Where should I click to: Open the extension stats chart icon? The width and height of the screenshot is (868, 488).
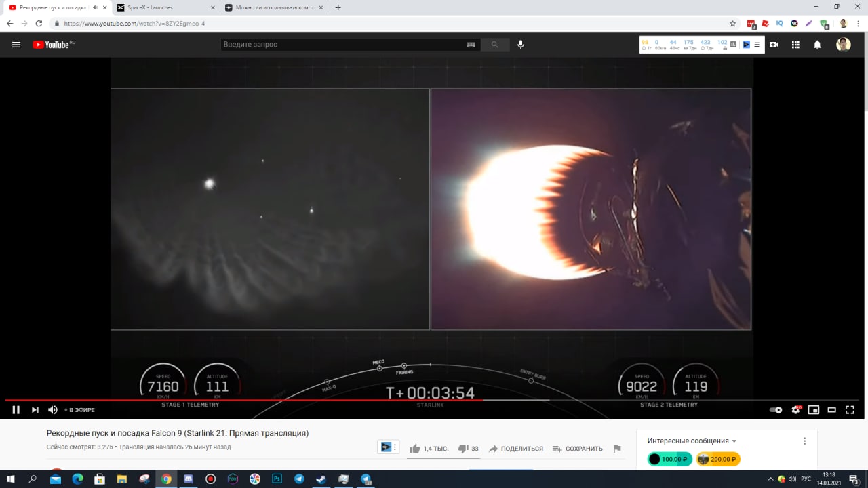click(734, 45)
